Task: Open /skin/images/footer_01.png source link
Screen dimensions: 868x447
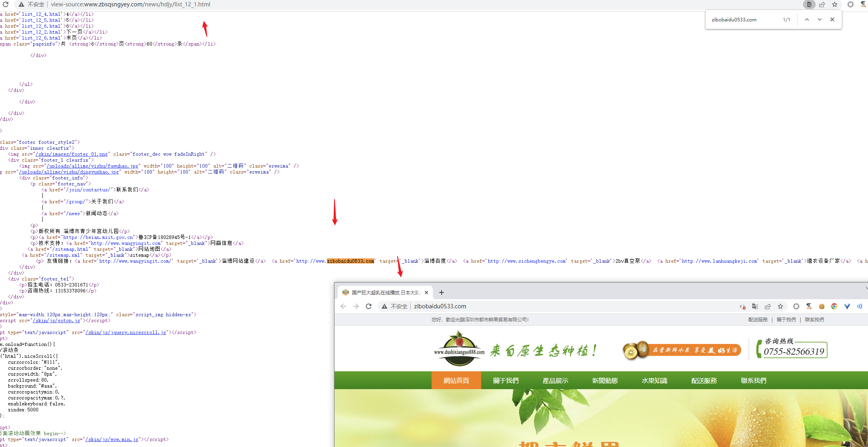Action: (72, 154)
